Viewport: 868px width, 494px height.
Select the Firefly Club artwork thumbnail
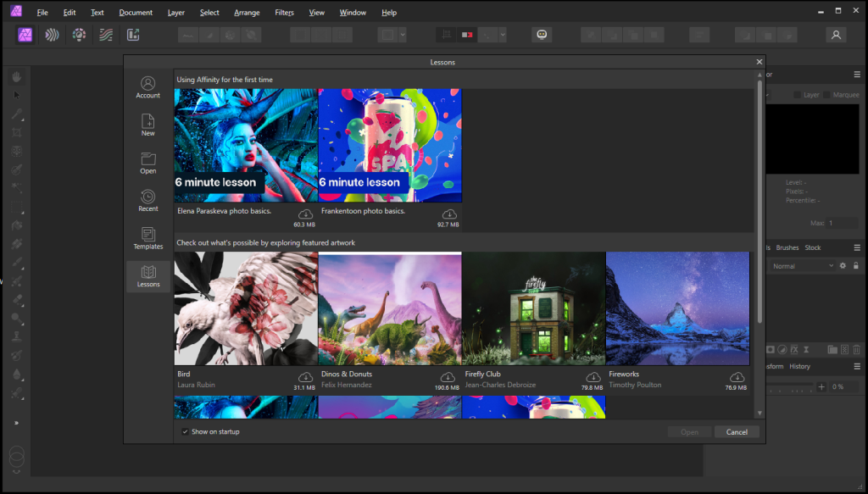533,308
